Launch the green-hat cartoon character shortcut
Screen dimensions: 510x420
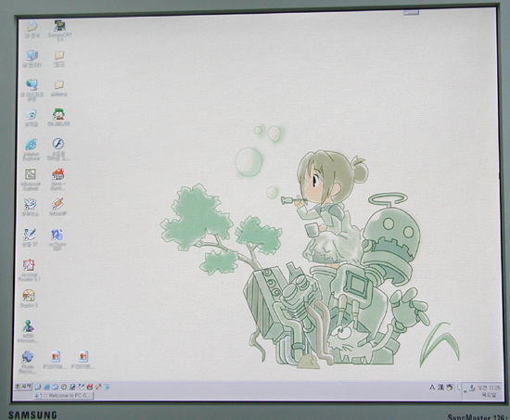pos(58,117)
